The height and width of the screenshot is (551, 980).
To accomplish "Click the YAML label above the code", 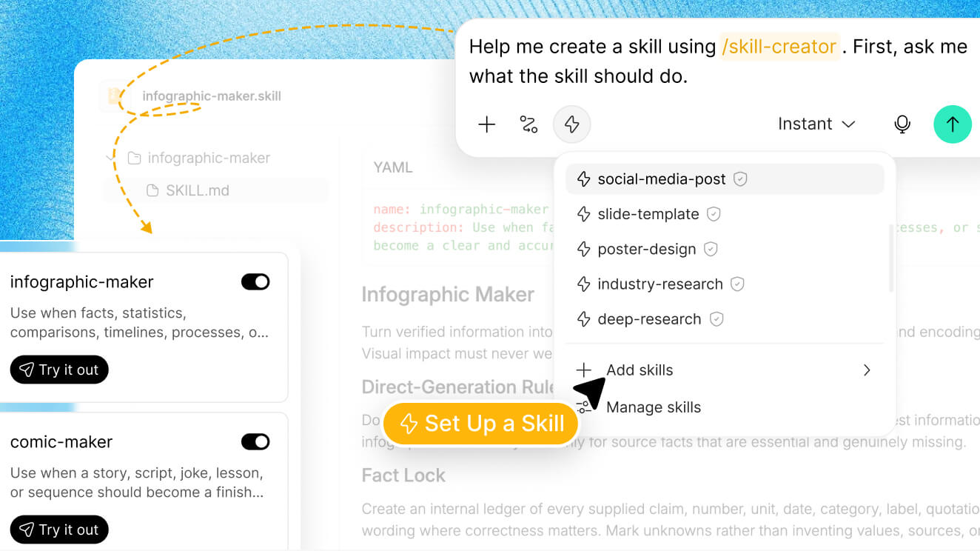I will click(393, 167).
